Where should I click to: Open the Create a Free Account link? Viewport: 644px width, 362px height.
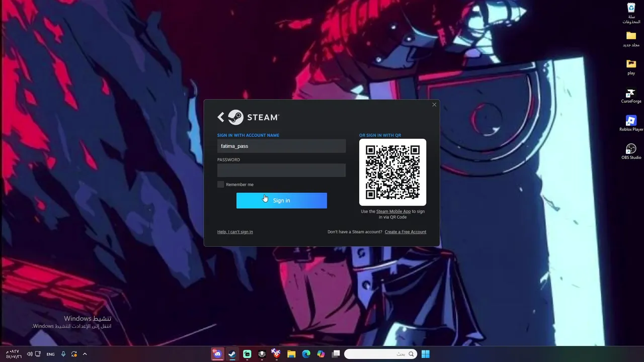click(406, 232)
